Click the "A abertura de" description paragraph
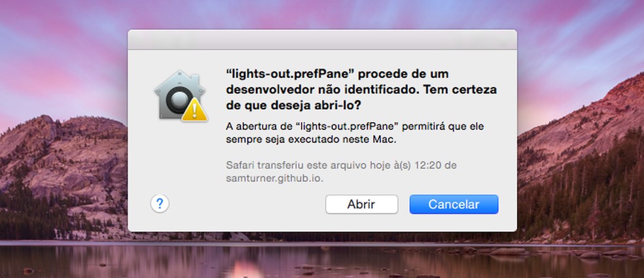 pyautogui.click(x=355, y=133)
